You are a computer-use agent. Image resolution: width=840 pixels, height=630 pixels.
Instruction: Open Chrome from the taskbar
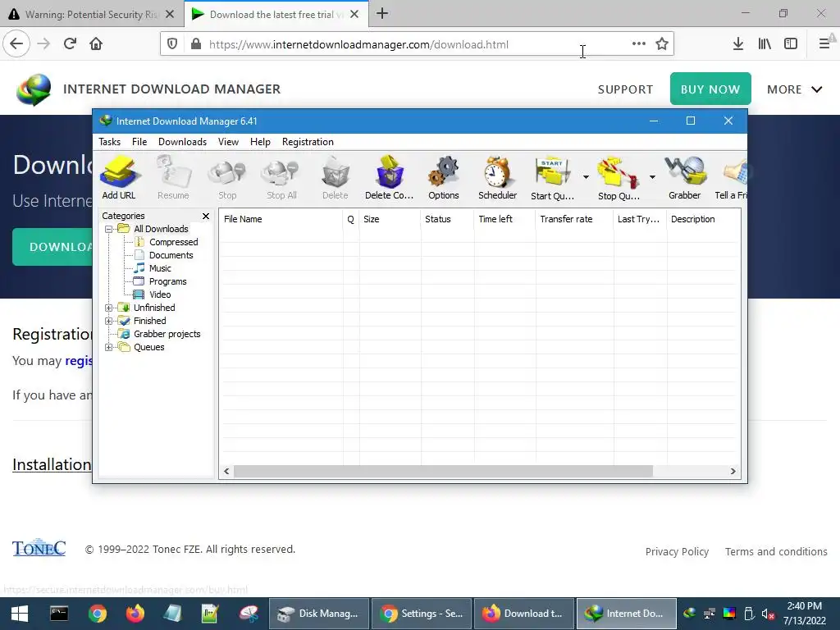[98, 614]
